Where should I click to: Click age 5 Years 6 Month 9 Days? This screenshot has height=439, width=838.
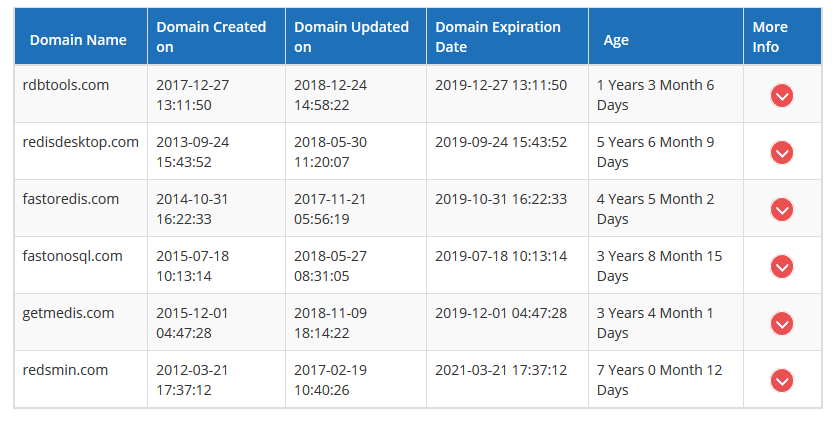tap(655, 152)
